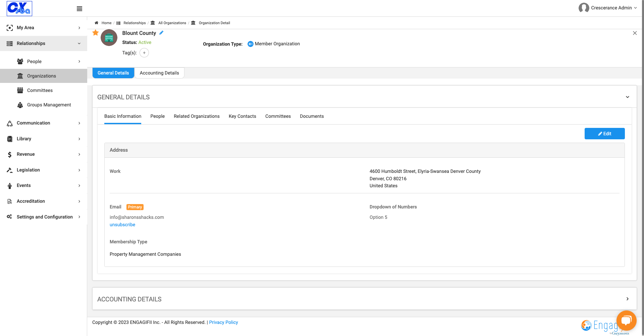This screenshot has height=336, width=644.
Task: Click the CX logo in header
Action: point(19,8)
